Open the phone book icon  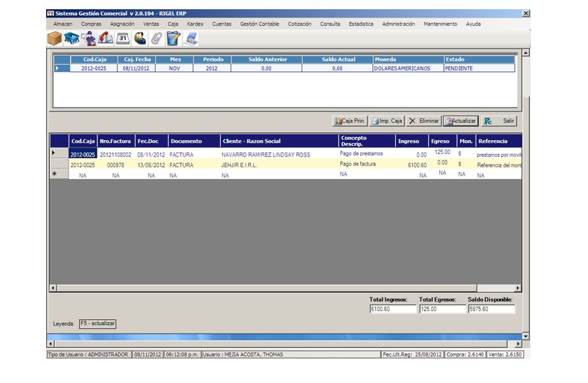pyautogui.click(x=106, y=39)
